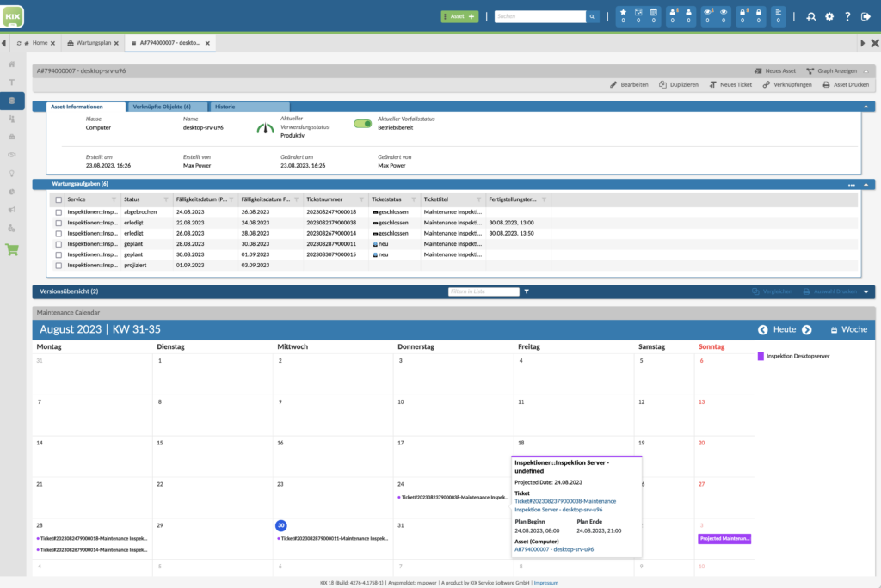Open the help question mark icon
The width and height of the screenshot is (881, 588).
point(847,16)
